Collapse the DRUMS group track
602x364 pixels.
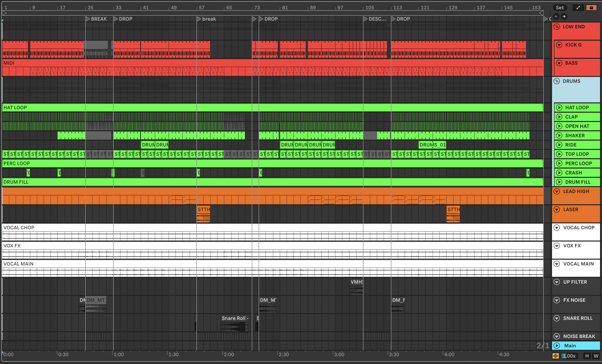pyautogui.click(x=557, y=81)
